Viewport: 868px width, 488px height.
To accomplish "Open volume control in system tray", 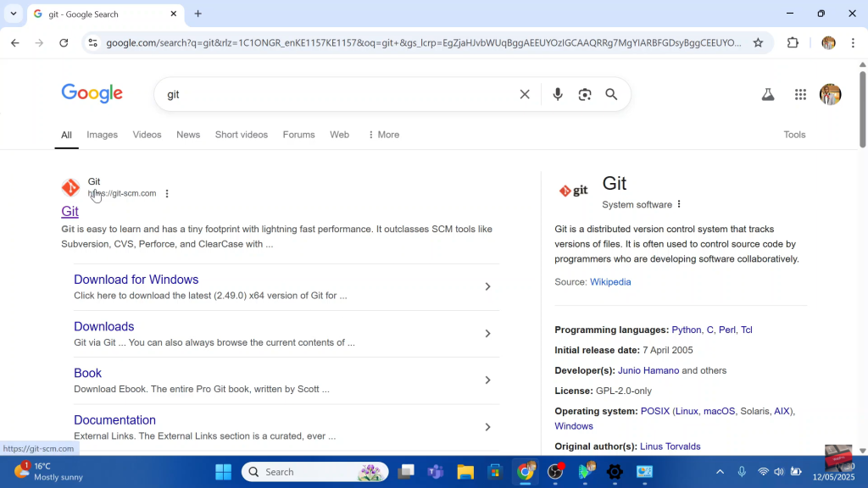I will (779, 472).
